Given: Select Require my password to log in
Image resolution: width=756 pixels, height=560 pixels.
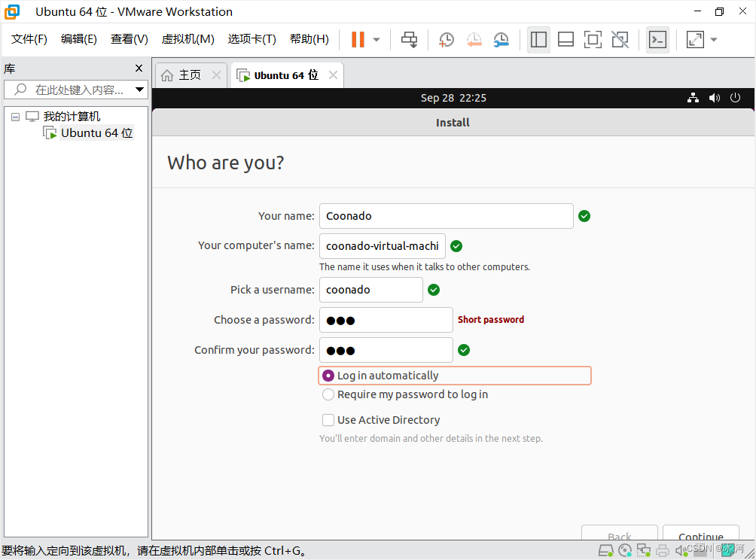Looking at the screenshot, I should pyautogui.click(x=328, y=394).
